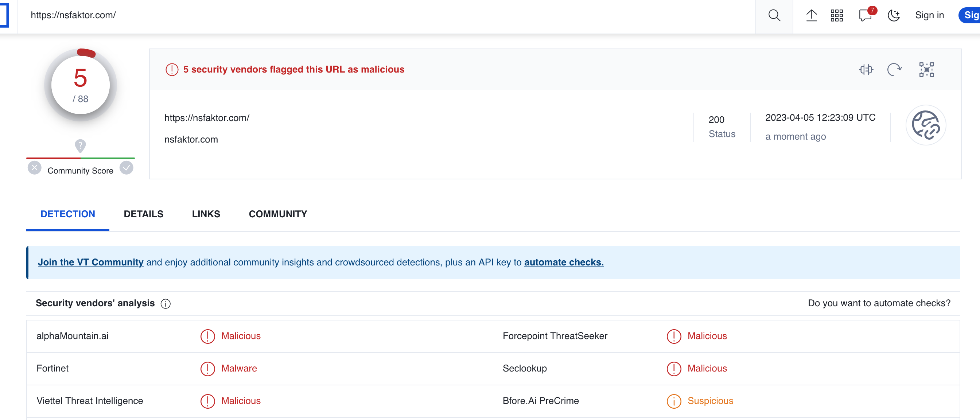Click the Sign in link
Image resolution: width=980 pixels, height=420 pixels.
(x=929, y=15)
